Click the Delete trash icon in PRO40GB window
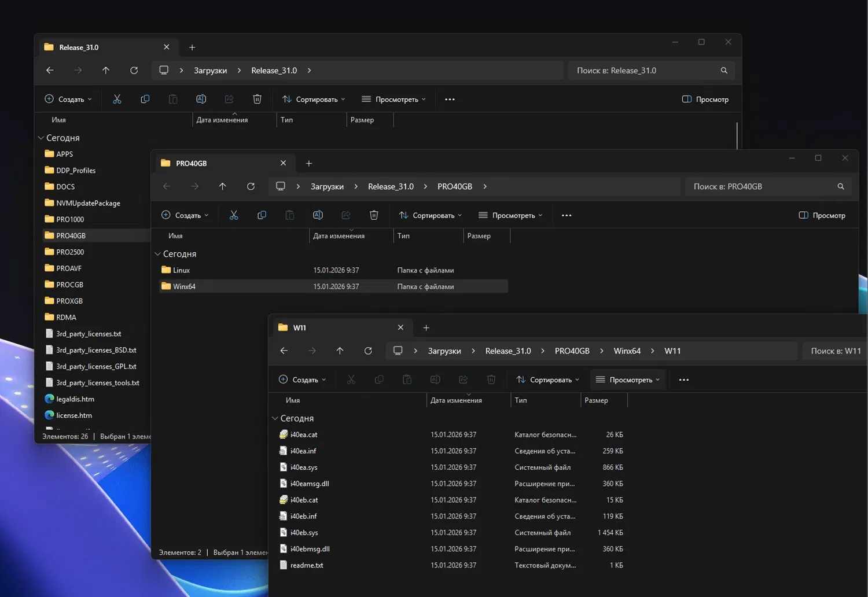 point(374,215)
